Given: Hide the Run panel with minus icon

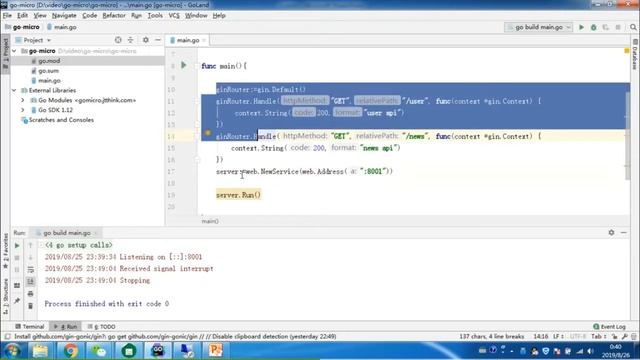Looking at the screenshot, I should coord(624,232).
